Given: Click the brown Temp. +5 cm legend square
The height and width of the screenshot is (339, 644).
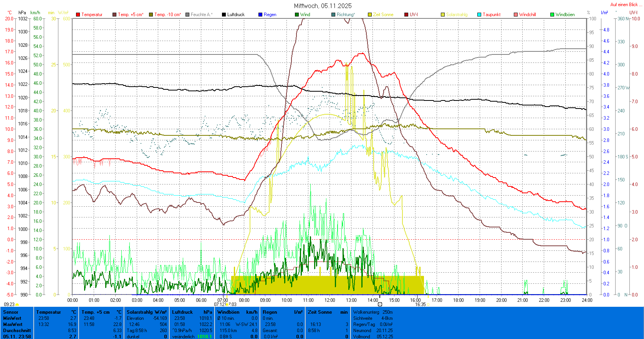Looking at the screenshot, I should tap(114, 15).
